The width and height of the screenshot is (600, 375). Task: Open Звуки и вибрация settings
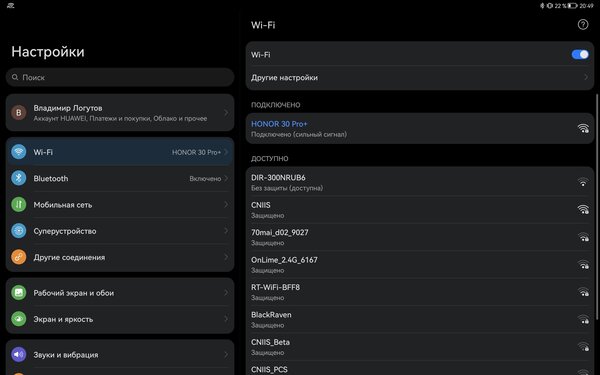[x=120, y=355]
